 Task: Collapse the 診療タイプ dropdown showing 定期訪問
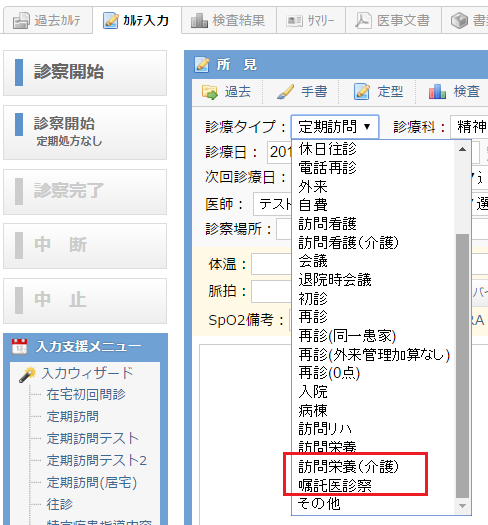[x=335, y=127]
